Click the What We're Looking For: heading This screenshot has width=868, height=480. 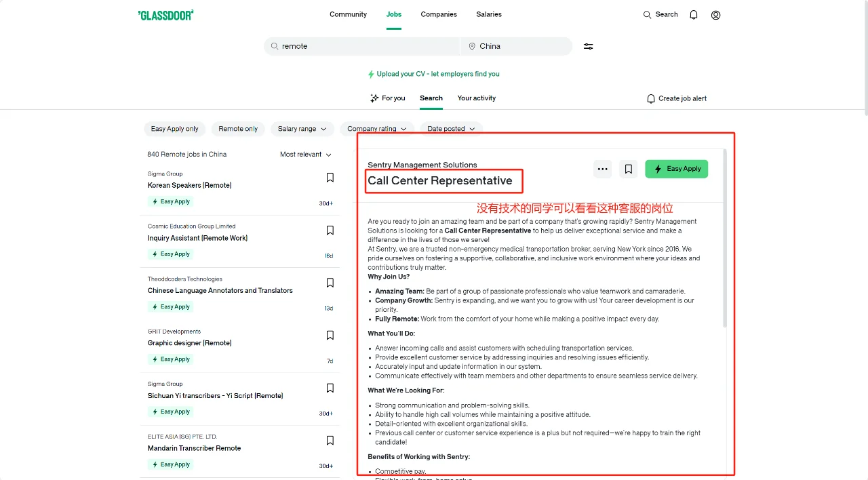(x=406, y=391)
